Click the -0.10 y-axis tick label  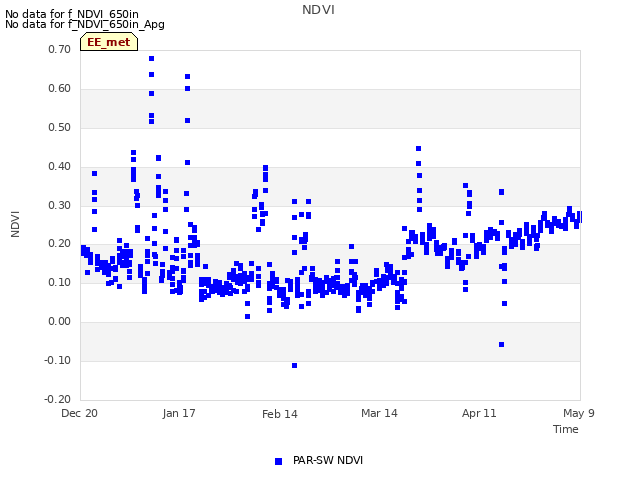(x=58, y=360)
